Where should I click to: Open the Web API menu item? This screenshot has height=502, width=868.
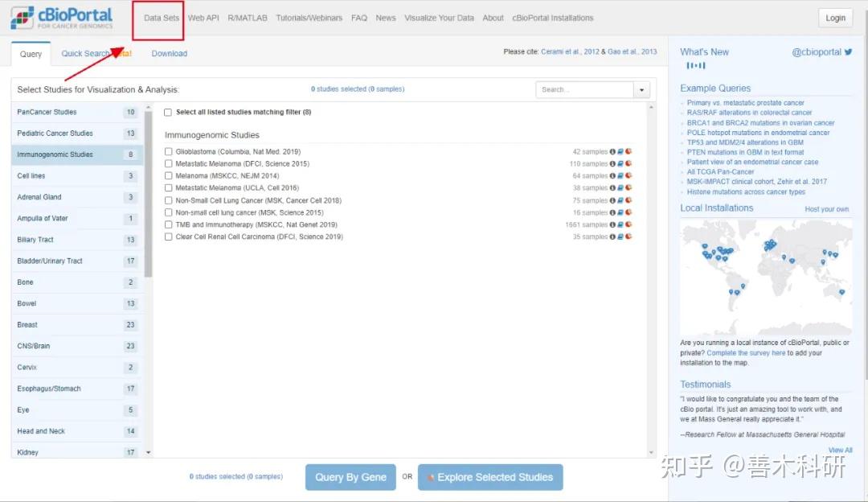[203, 19]
